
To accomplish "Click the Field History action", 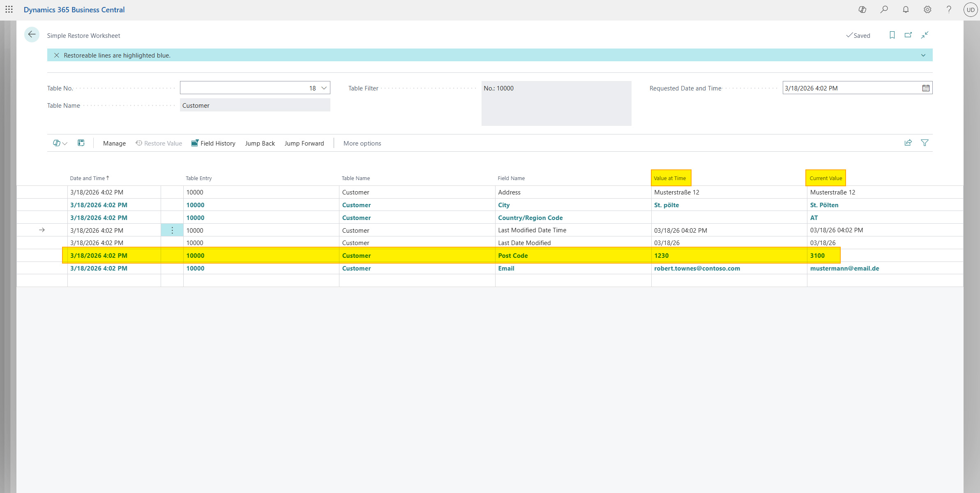I will [x=213, y=143].
